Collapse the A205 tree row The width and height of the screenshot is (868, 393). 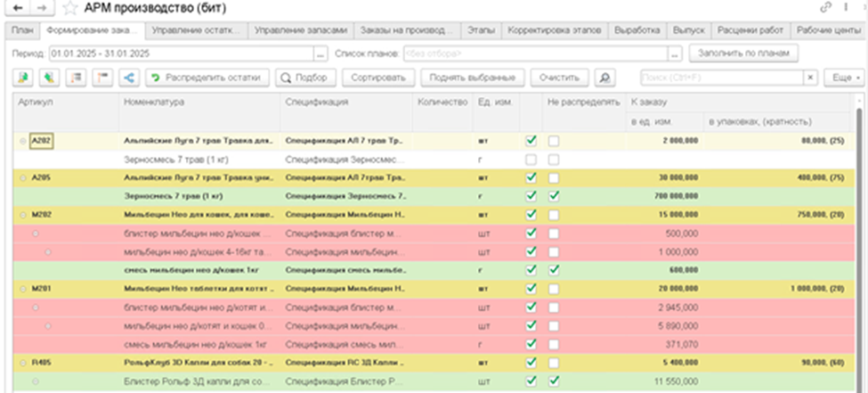(22, 178)
